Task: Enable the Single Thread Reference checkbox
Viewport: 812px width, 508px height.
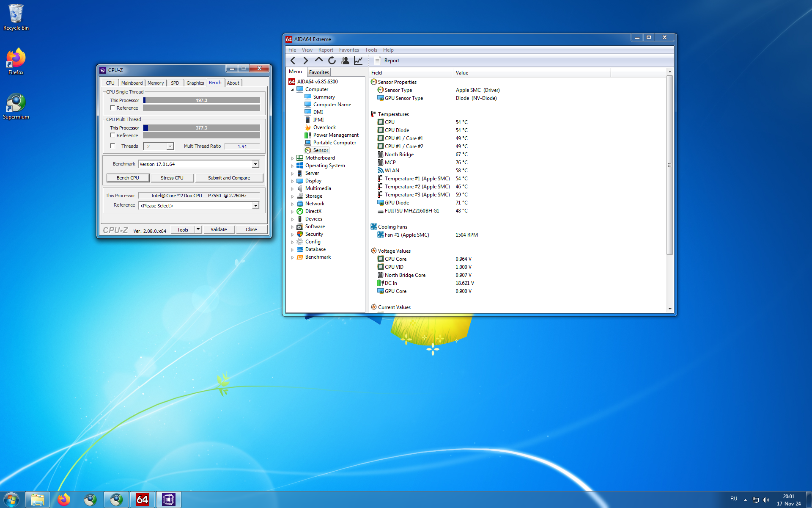Action: pyautogui.click(x=112, y=108)
